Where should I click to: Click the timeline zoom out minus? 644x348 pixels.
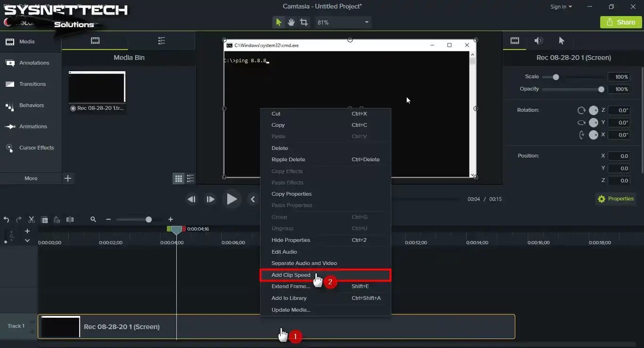point(108,220)
